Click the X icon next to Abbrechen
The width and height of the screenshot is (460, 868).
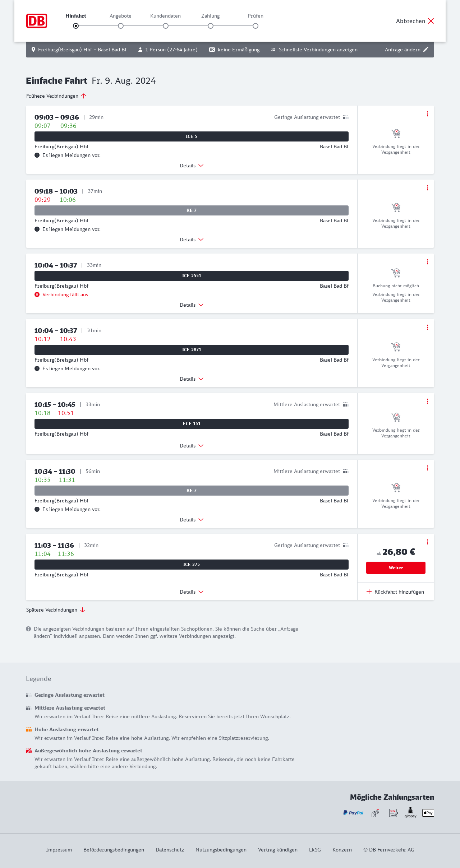click(x=431, y=21)
